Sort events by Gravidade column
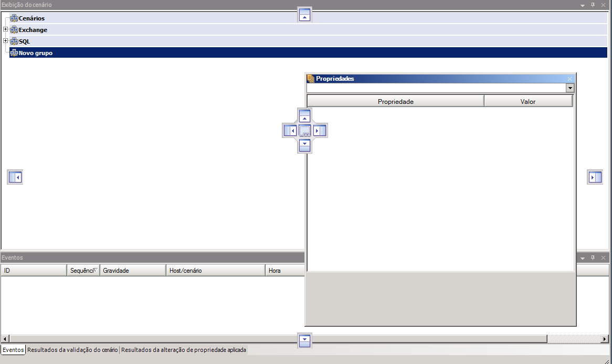Screen dimensions: 612x364 pos(133,270)
